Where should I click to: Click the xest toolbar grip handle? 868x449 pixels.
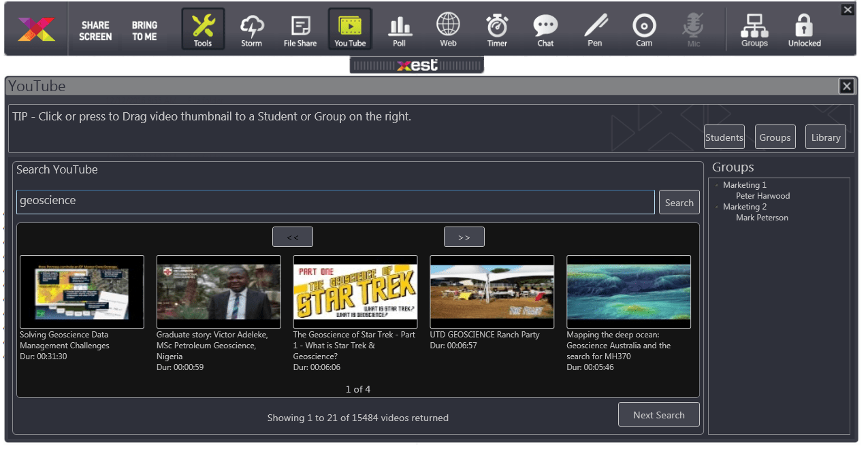coord(417,65)
